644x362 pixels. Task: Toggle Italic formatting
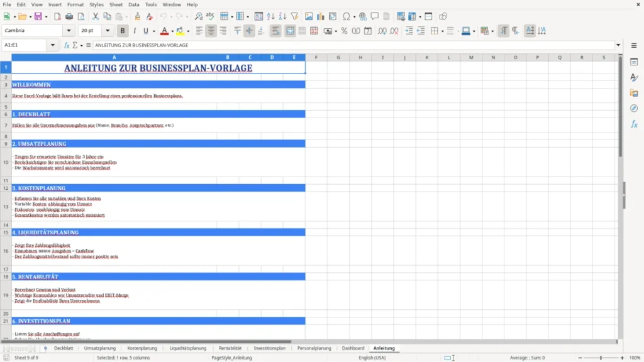(x=135, y=31)
